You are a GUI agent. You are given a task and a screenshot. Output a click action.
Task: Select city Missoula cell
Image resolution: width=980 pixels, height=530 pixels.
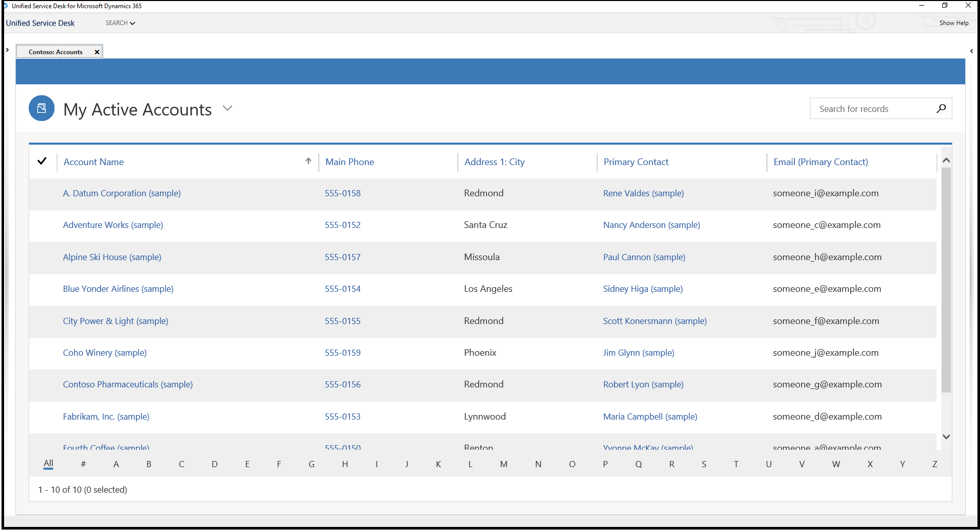[482, 257]
